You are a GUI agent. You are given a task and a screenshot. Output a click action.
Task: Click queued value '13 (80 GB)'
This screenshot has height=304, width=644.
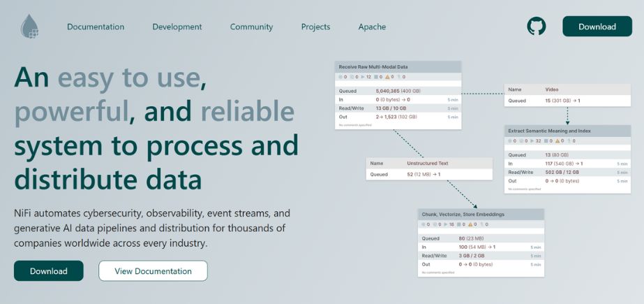point(557,155)
